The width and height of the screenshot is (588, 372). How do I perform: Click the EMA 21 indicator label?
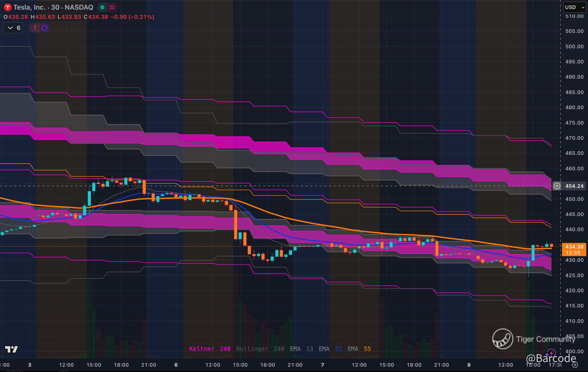[x=330, y=349]
